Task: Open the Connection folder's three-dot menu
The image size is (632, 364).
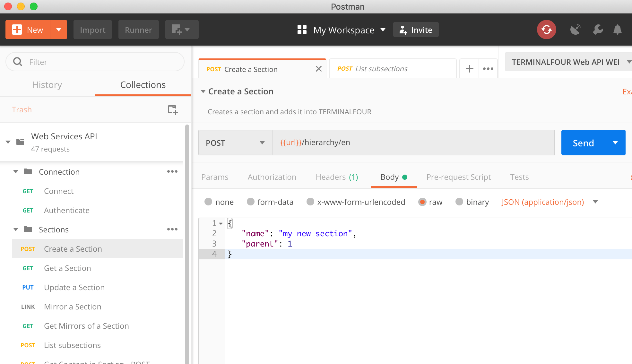Action: [172, 172]
